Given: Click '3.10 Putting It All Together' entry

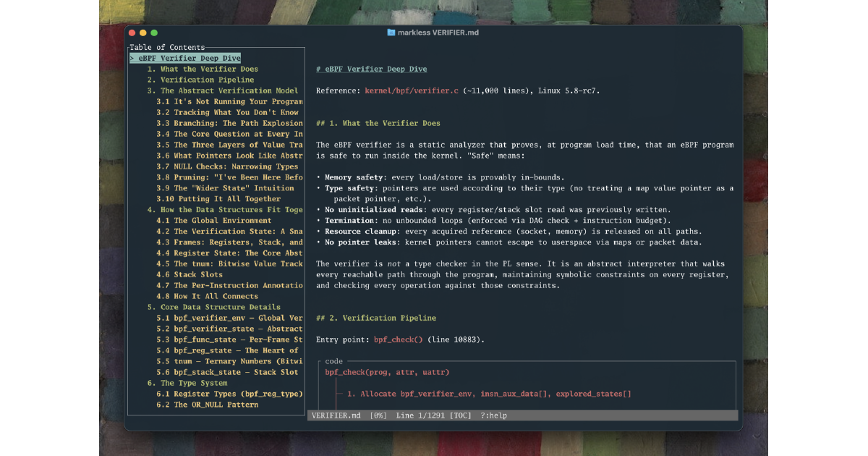Looking at the screenshot, I should (x=218, y=199).
